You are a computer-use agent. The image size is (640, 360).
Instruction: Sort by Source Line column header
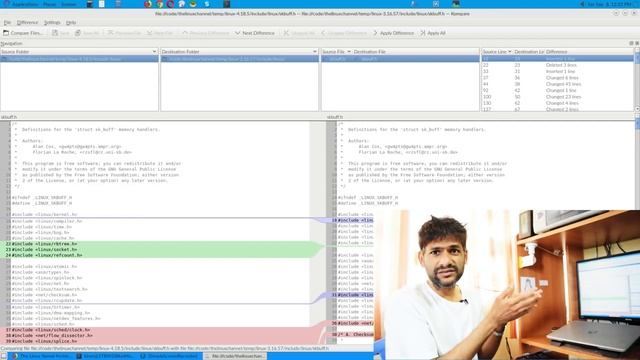pos(497,52)
